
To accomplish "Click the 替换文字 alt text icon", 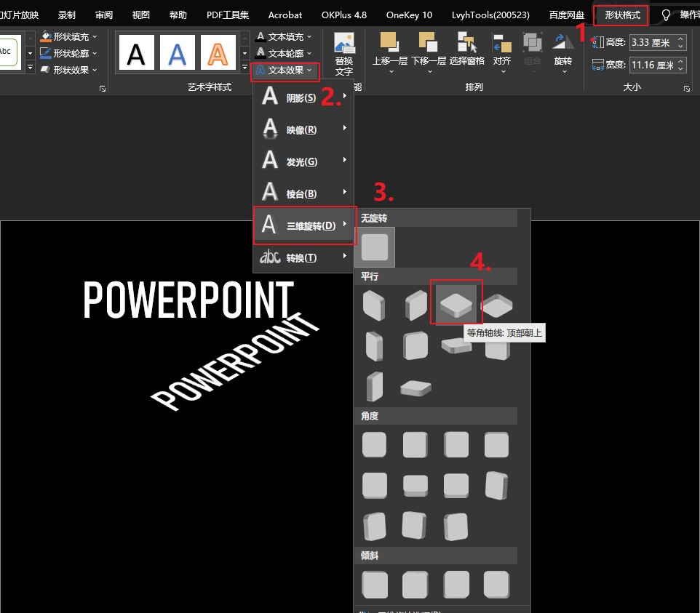I will [x=344, y=44].
